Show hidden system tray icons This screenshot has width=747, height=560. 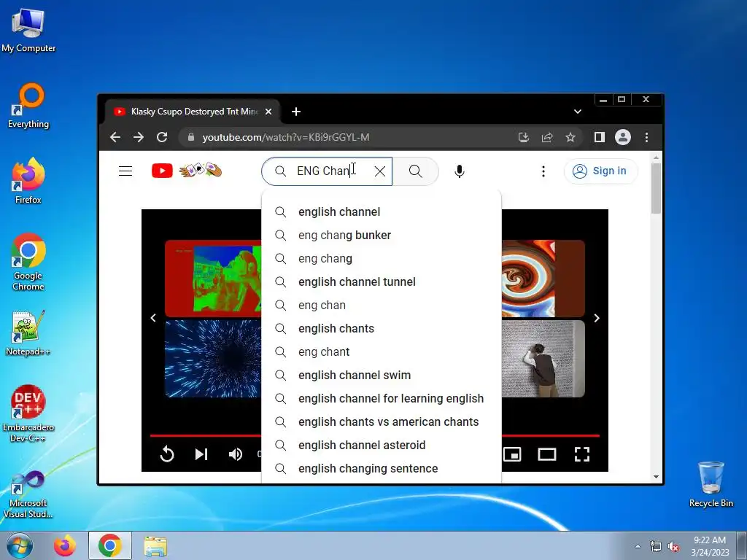point(638,546)
